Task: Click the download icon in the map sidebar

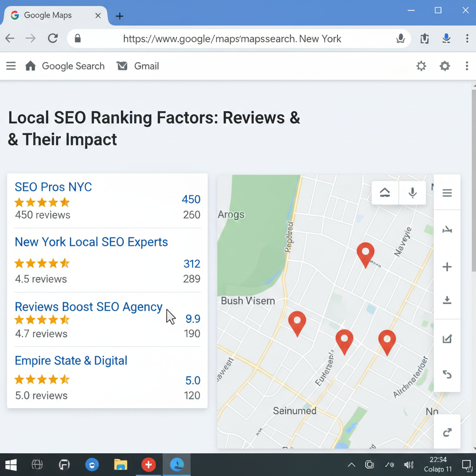Action: coord(447,300)
